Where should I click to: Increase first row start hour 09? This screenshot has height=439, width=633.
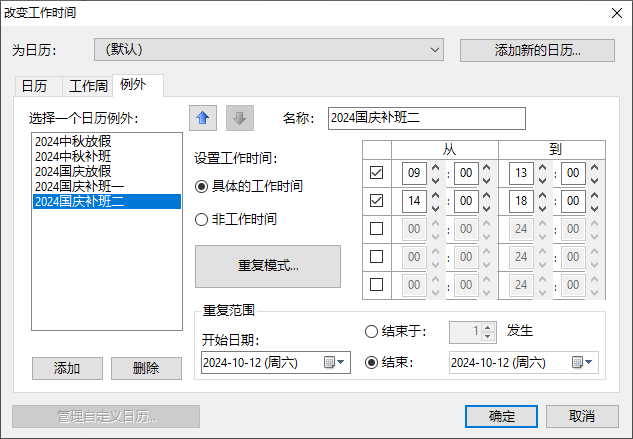(x=435, y=168)
